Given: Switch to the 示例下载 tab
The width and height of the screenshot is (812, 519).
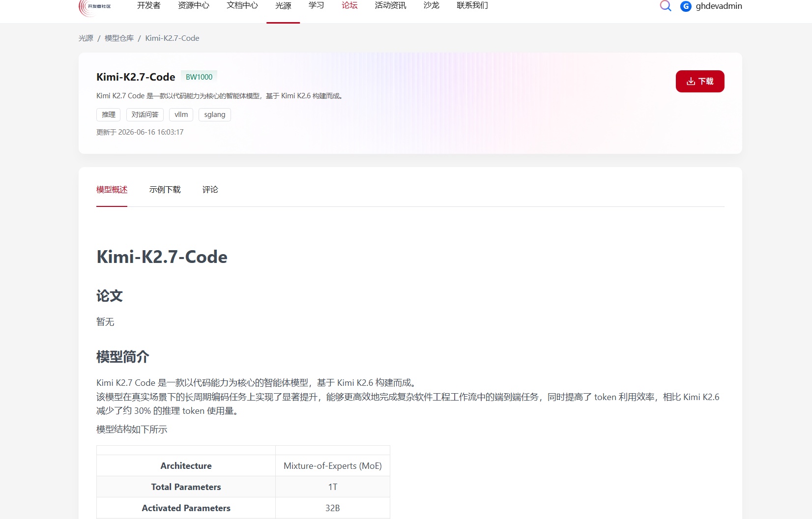Looking at the screenshot, I should pyautogui.click(x=165, y=190).
